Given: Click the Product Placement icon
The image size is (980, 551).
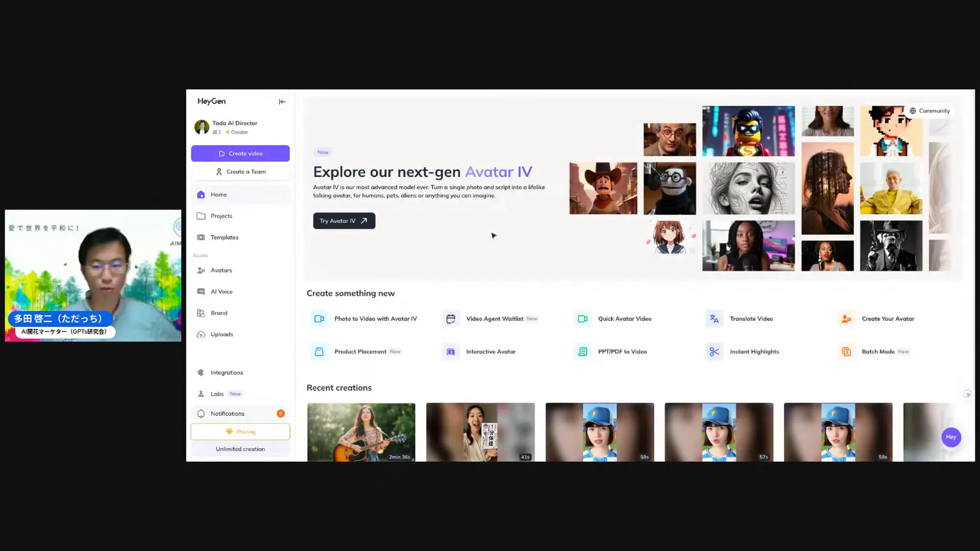Looking at the screenshot, I should coord(319,352).
